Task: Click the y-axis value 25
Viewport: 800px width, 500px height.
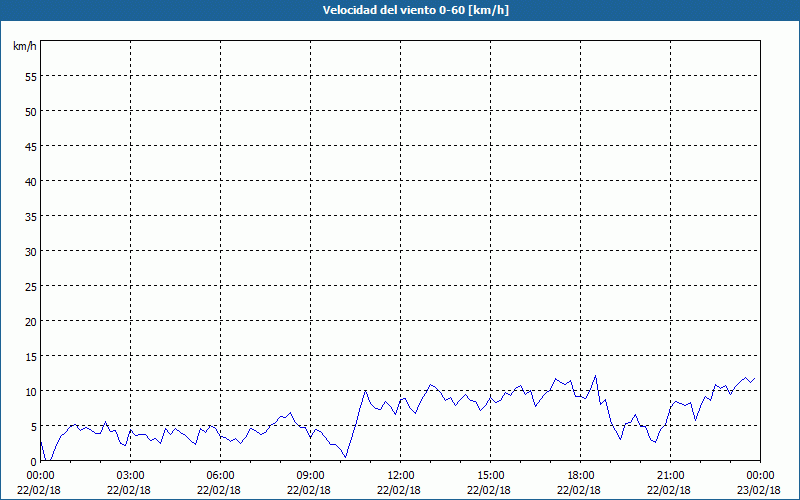Action: pos(31,286)
